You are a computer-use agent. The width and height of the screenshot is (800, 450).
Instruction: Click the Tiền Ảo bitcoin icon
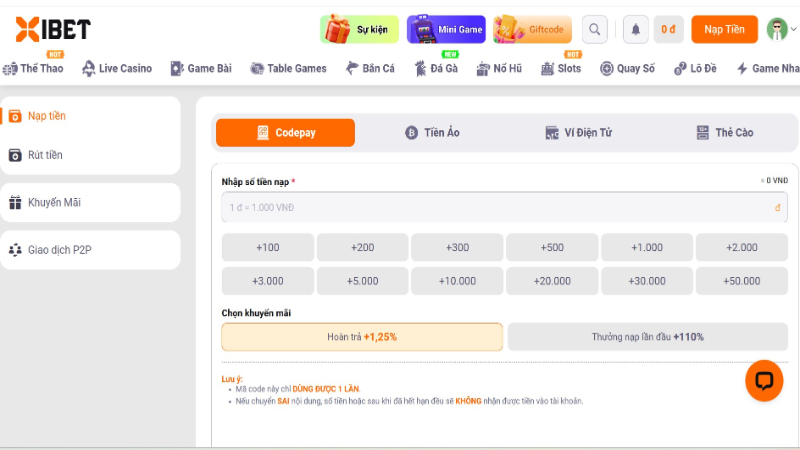411,133
